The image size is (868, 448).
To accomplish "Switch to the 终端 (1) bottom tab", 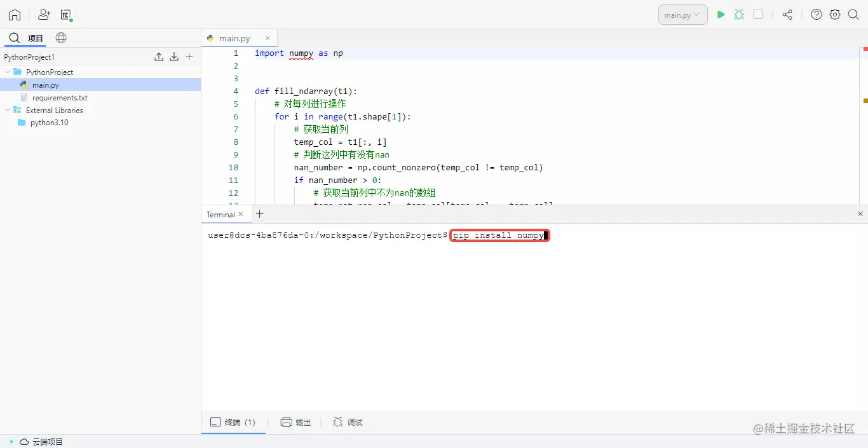I will tap(233, 422).
